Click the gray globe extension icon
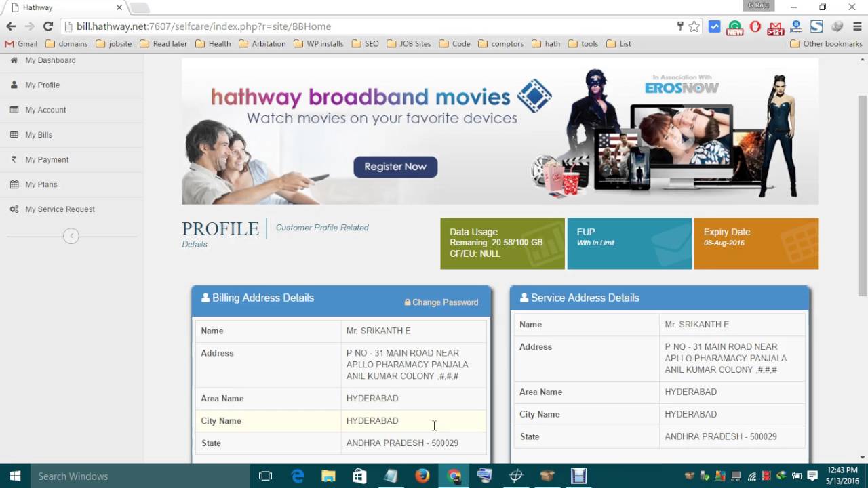This screenshot has height=488, width=868. click(837, 26)
